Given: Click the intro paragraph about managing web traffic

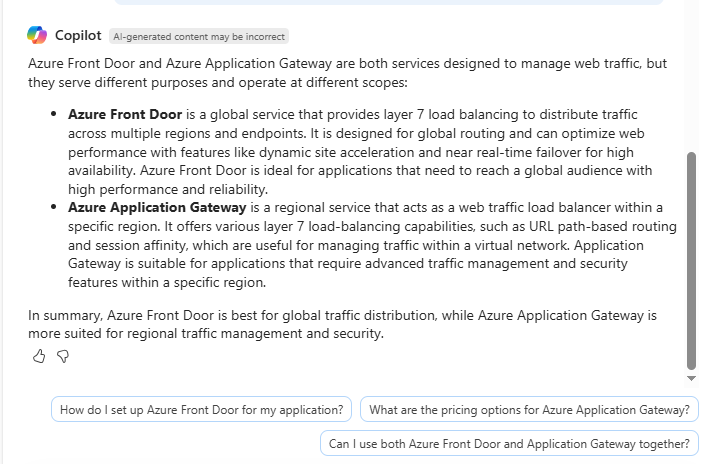Looking at the screenshot, I should [x=347, y=73].
